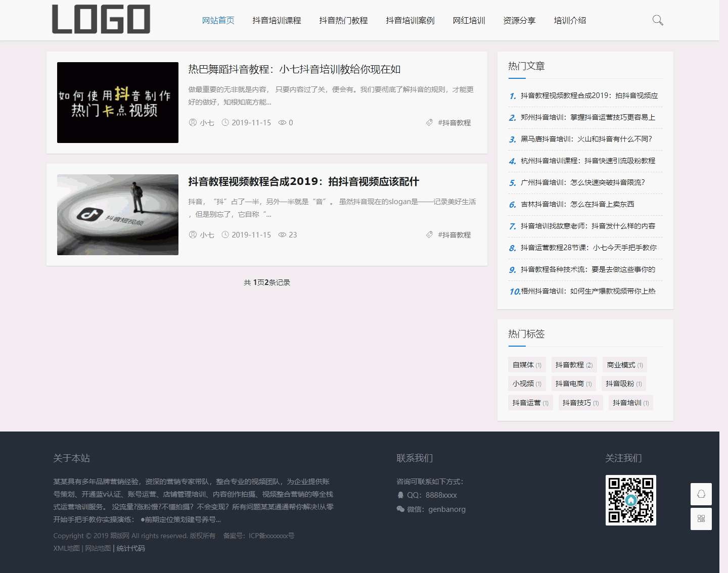The image size is (728, 573).
Task: Open article 热巴舞蹈抖音教程 title link
Action: pyautogui.click(x=294, y=69)
